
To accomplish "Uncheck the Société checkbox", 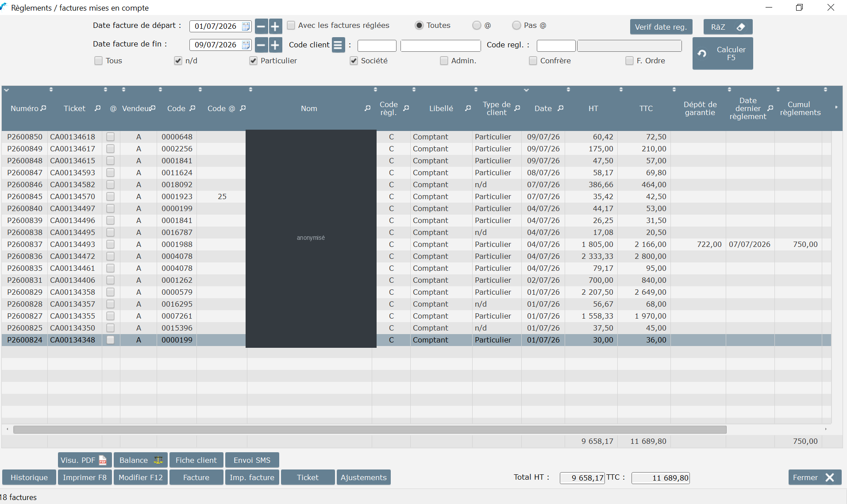I will [x=354, y=61].
